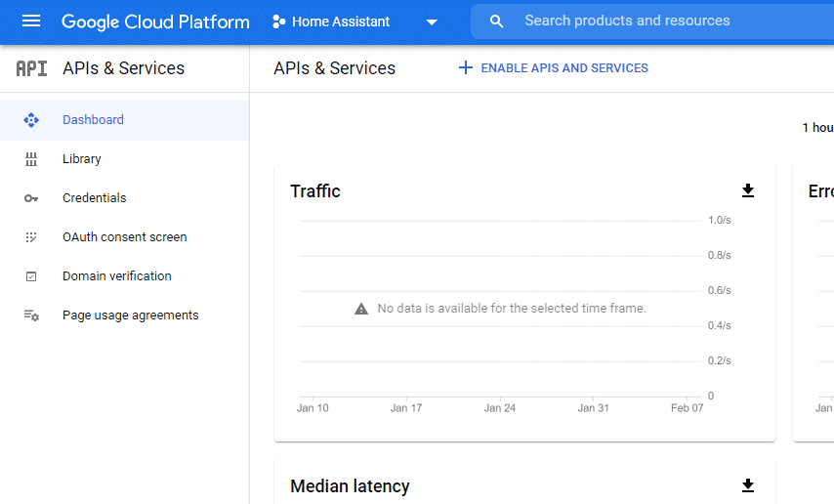Screen dimensions: 834x504
Task: Click the Page usage agreements icon
Action: click(x=31, y=315)
